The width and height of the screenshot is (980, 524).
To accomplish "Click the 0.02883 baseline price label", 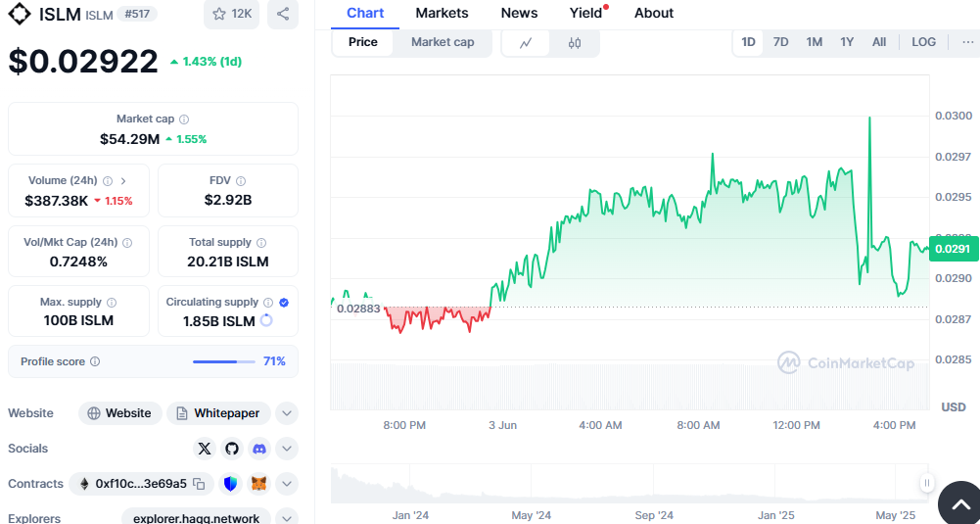I will (358, 309).
